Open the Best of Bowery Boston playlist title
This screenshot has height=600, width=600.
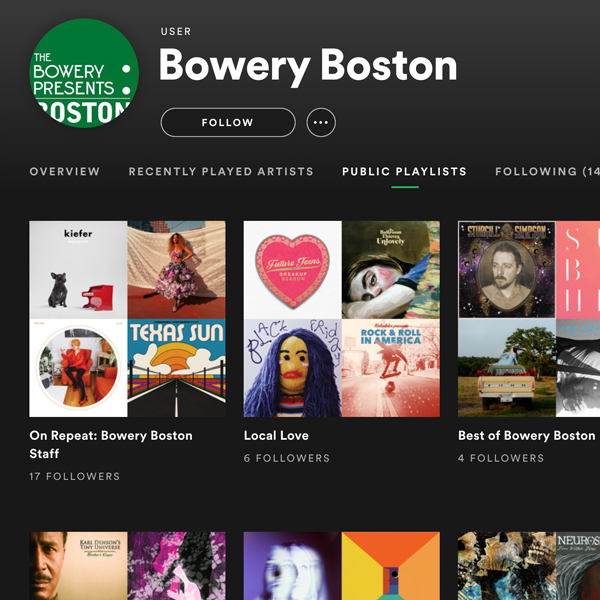[526, 436]
